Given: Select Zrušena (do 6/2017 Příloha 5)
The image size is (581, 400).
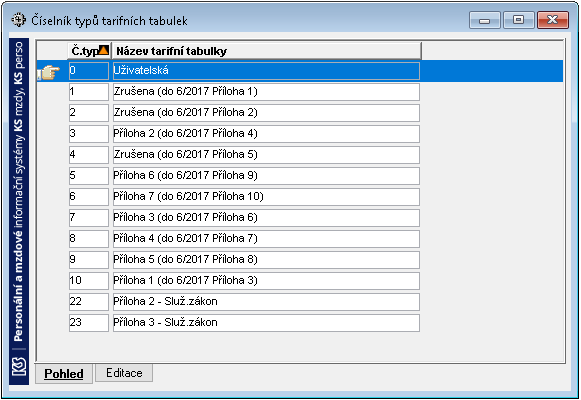Looking at the screenshot, I should [x=266, y=155].
